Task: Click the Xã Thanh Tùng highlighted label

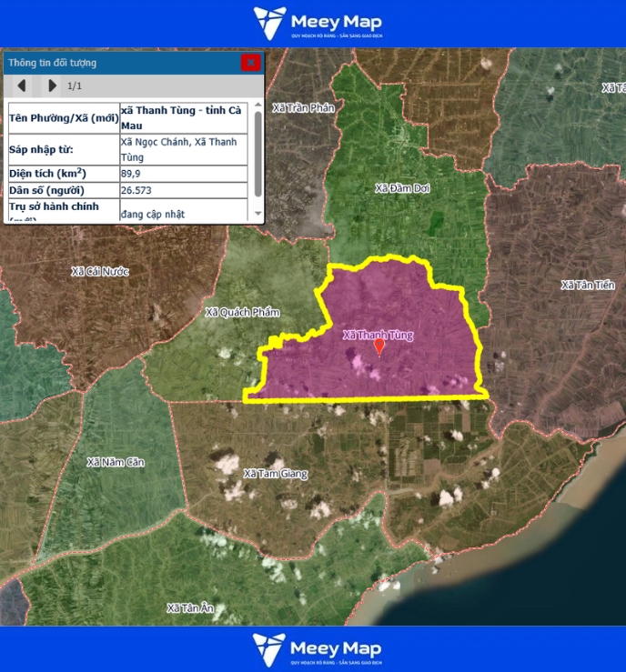Action: tap(378, 335)
